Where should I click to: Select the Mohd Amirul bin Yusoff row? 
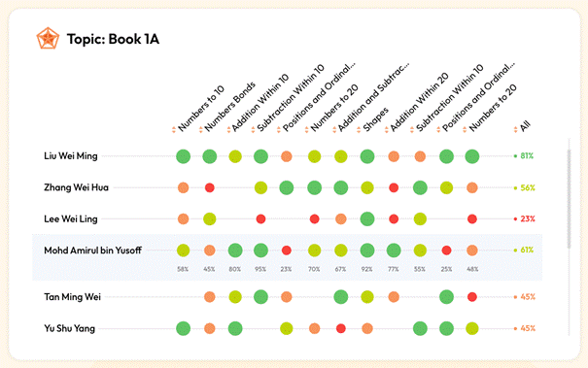287,257
